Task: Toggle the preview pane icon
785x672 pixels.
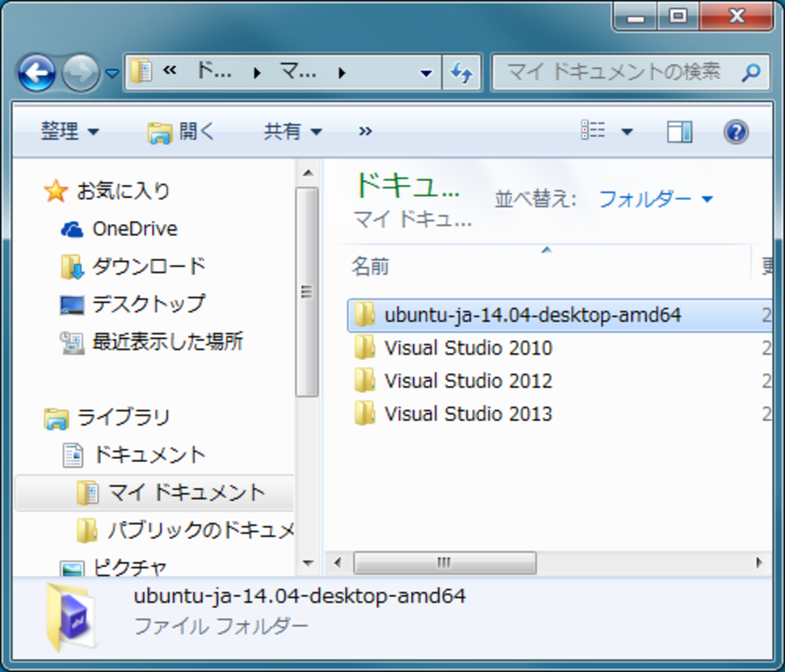Action: (x=679, y=132)
